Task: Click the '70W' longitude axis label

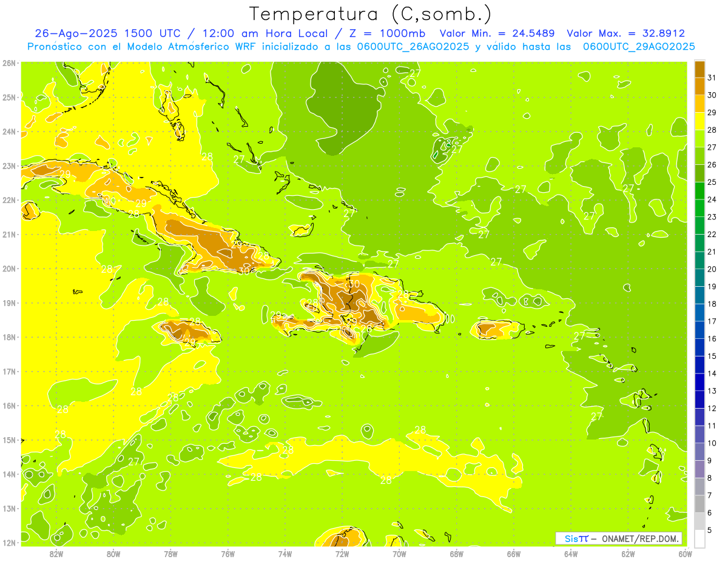Action: pyautogui.click(x=399, y=554)
